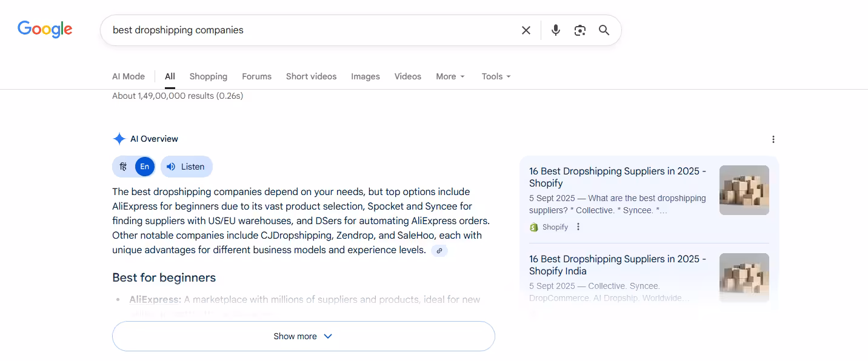Click the 'About 1,49,00,000 results' text
Image resolution: width=868 pixels, height=361 pixels.
[178, 96]
